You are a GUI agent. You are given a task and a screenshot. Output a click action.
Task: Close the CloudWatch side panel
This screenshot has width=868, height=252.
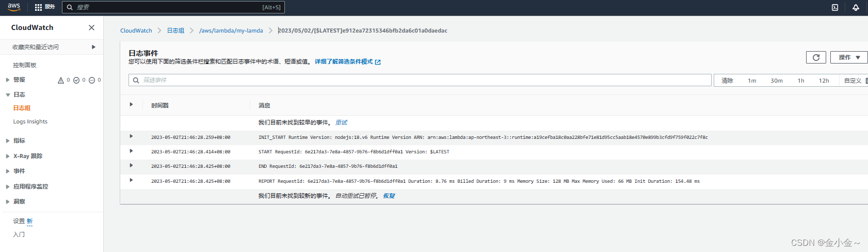coord(91,27)
